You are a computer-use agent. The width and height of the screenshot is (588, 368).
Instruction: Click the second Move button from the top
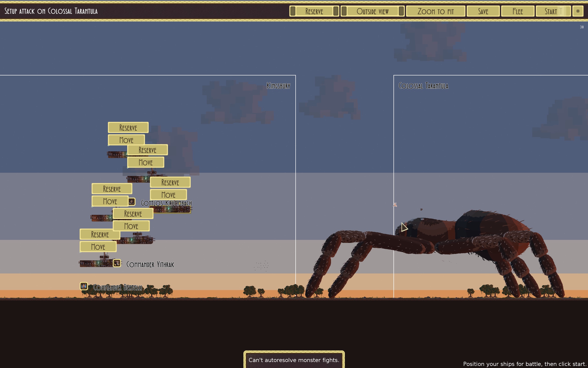click(x=146, y=162)
